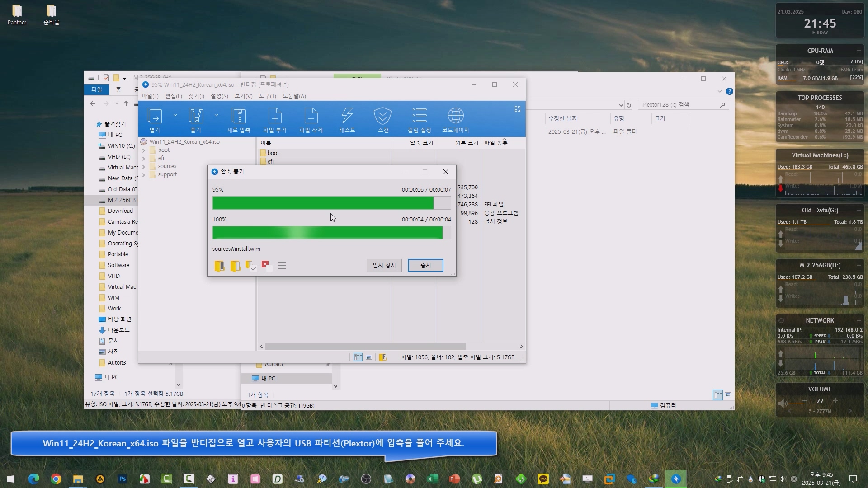Open Photoshop from the taskbar
Screen dimensions: 868x488
click(123, 479)
